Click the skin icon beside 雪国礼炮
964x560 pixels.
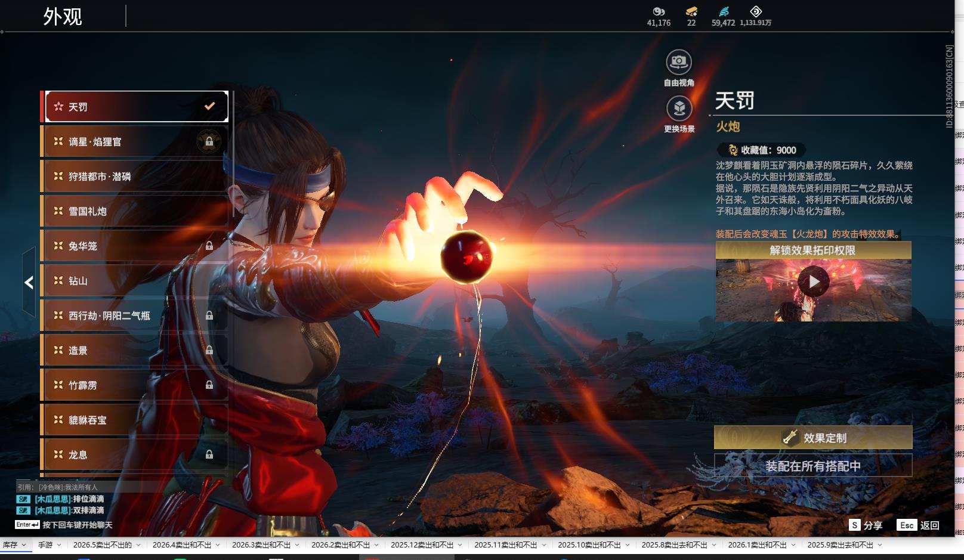(x=58, y=211)
